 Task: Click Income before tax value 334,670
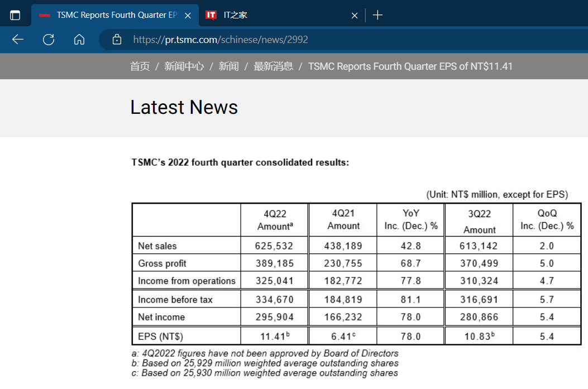tap(275, 300)
